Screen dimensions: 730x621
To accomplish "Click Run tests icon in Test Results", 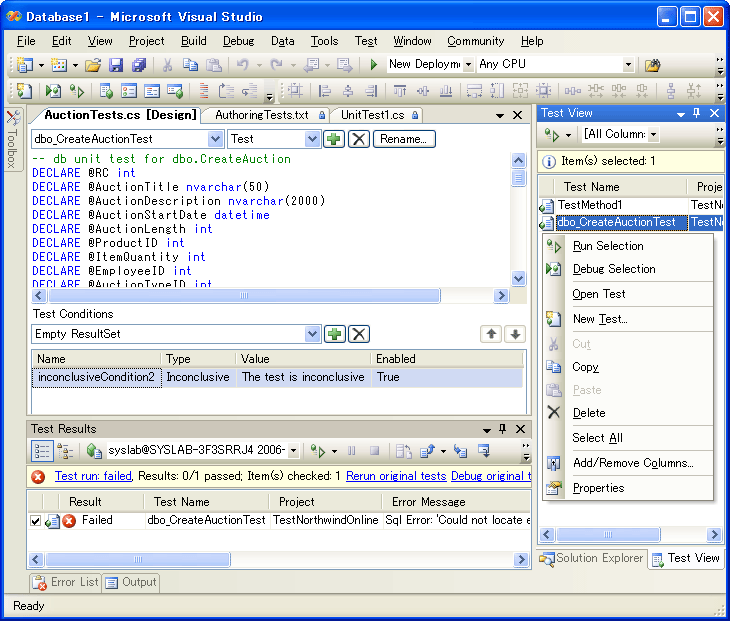I will click(x=318, y=451).
